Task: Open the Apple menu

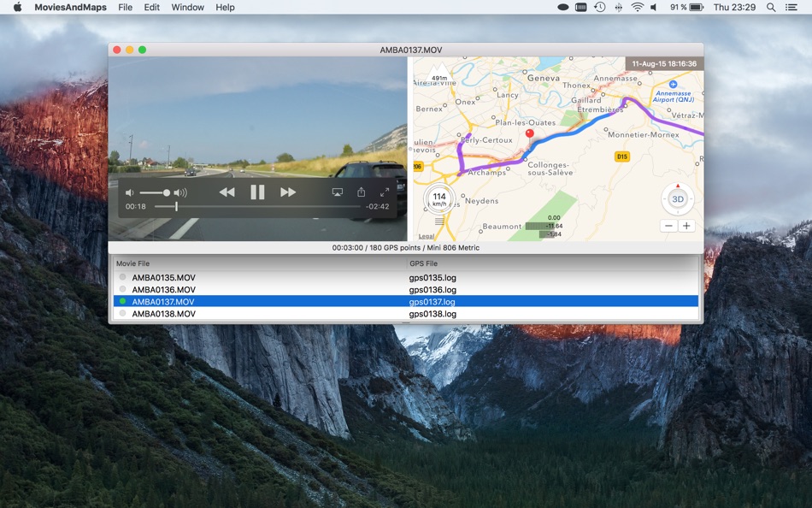Action: pyautogui.click(x=18, y=7)
